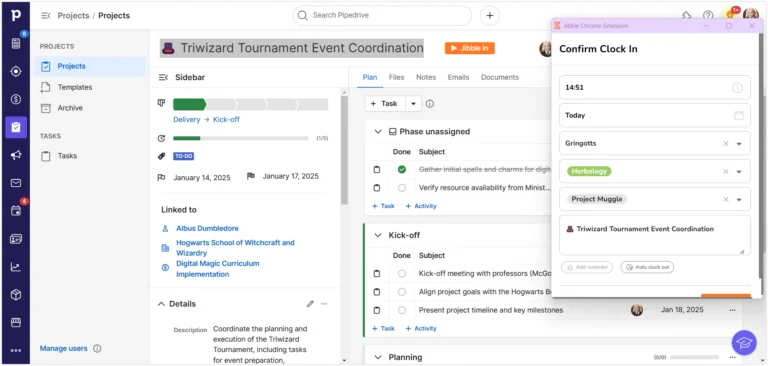Click the quick add plus button
The height and width of the screenshot is (366, 768).
click(x=489, y=16)
